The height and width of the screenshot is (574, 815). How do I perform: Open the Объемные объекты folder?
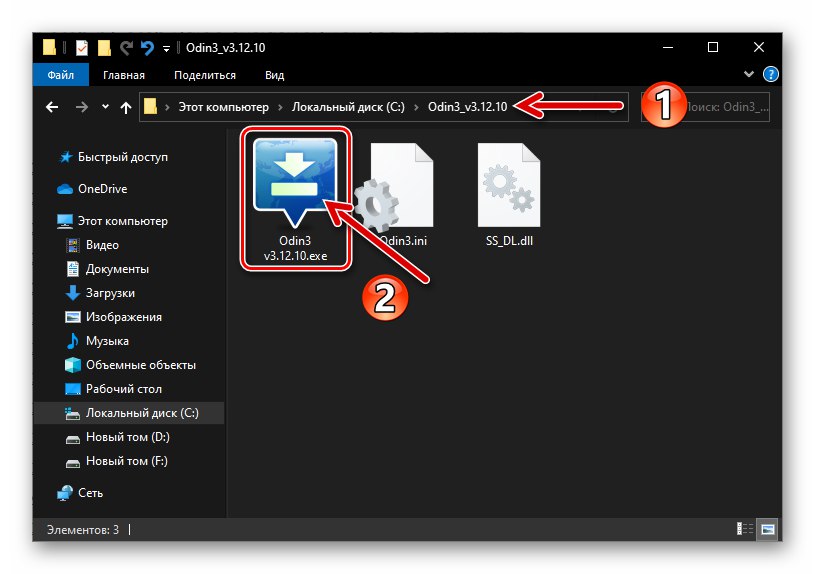click(140, 365)
